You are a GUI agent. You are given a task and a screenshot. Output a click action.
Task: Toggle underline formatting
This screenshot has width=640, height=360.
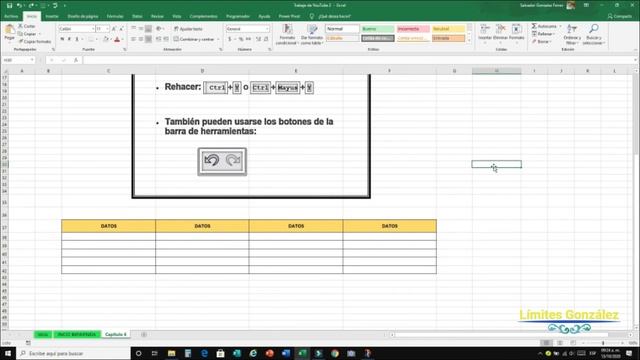click(76, 40)
